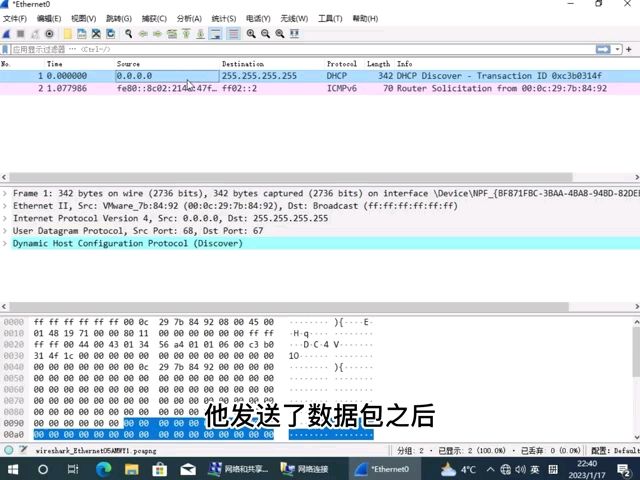Sort packets by the Info column header

(404, 64)
